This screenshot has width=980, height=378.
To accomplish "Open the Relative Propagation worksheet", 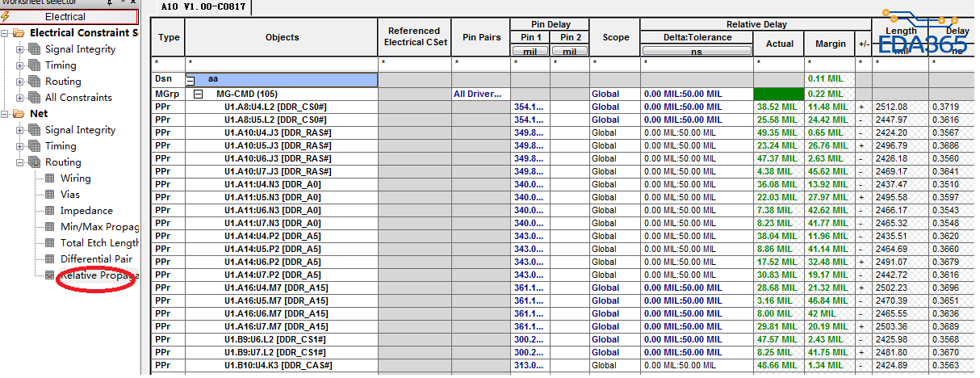I will 100,275.
